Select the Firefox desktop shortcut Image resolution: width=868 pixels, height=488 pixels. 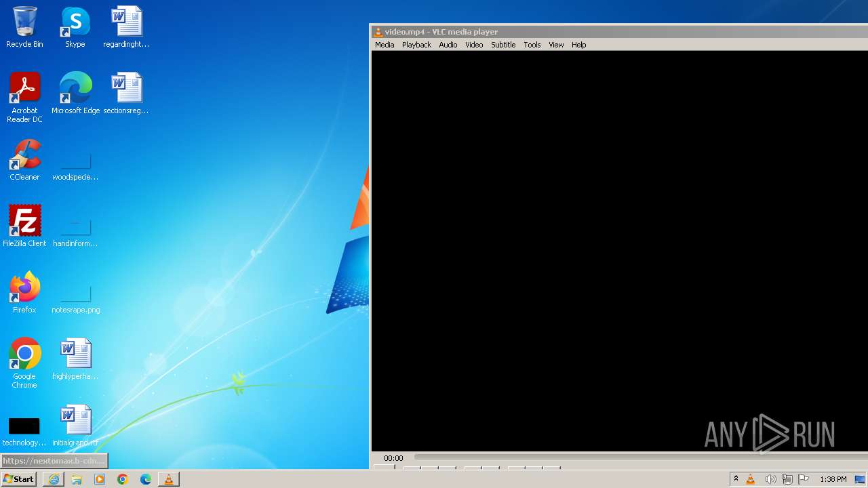tap(24, 293)
